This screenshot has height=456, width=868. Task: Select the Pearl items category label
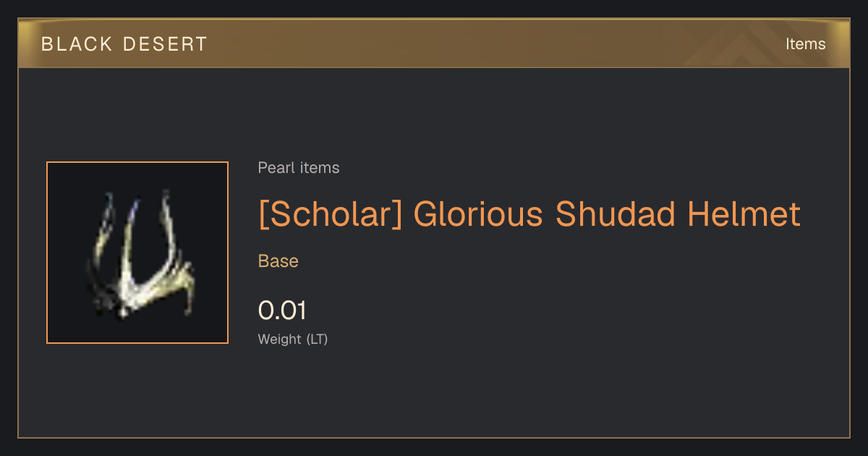299,168
